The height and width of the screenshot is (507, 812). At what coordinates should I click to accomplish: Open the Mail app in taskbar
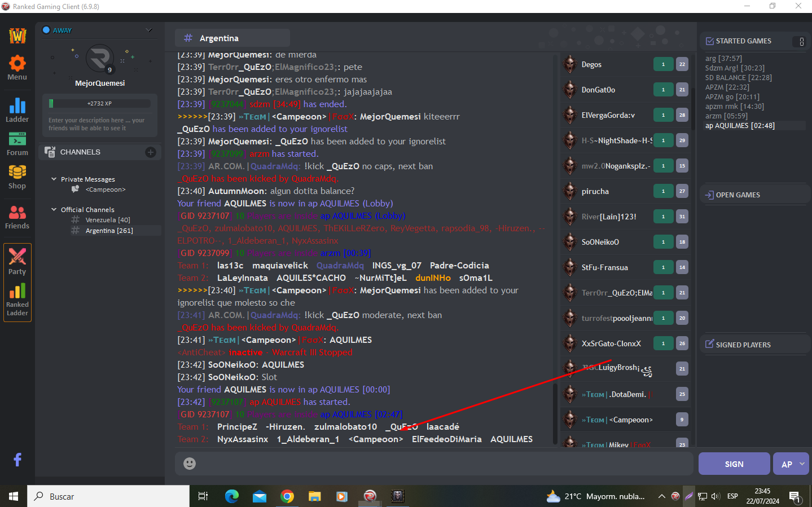click(260, 496)
